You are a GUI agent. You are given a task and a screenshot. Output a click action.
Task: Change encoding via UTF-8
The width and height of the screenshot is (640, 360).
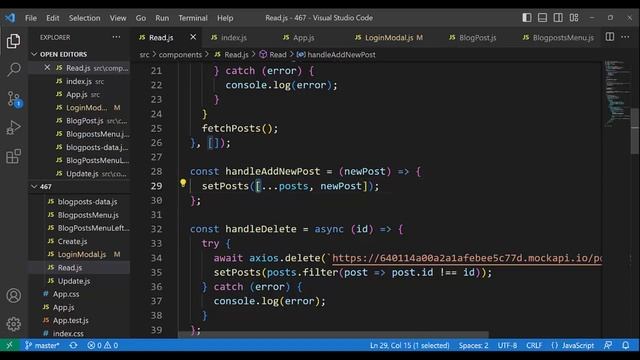tap(507, 345)
